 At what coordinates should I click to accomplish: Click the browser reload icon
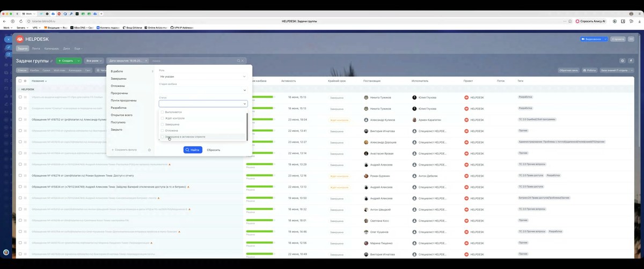click(x=21, y=21)
